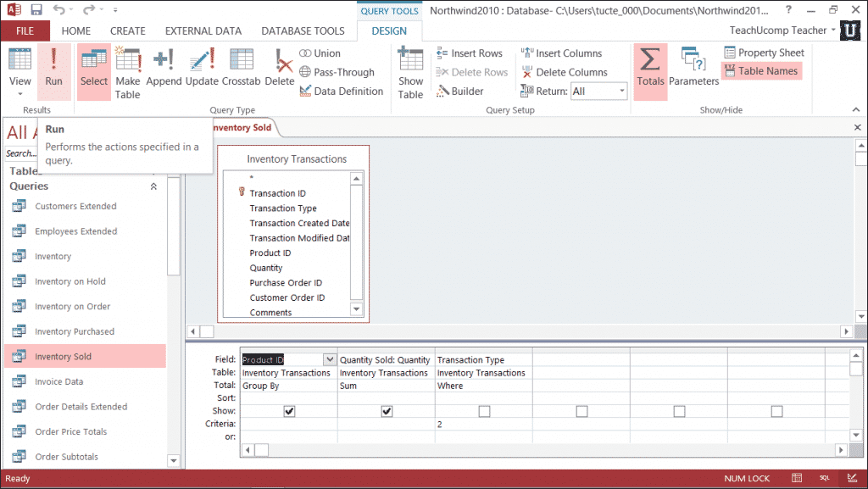Choose the Update query type
This screenshot has width=868, height=489.
[202, 68]
